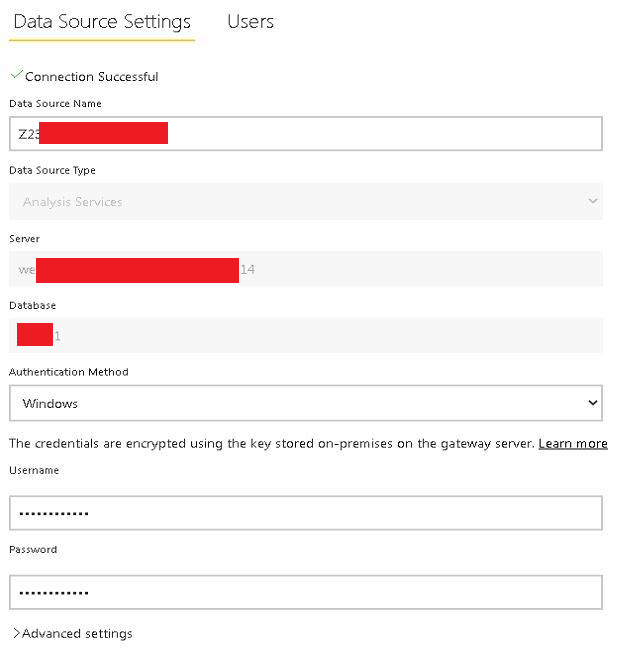Follow the Learn more link
The image size is (643, 659).
tap(573, 443)
